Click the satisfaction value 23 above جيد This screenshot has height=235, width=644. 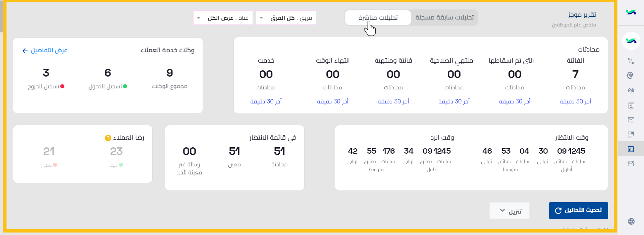coord(116,151)
